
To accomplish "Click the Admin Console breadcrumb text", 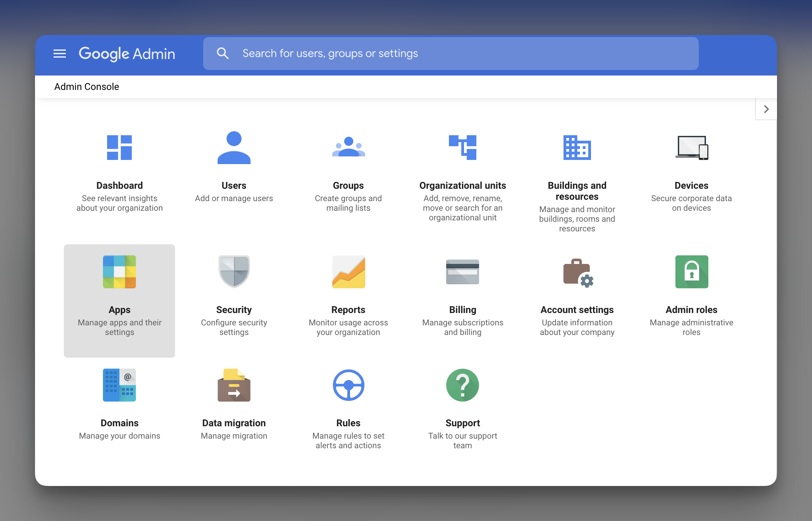I will tap(86, 86).
